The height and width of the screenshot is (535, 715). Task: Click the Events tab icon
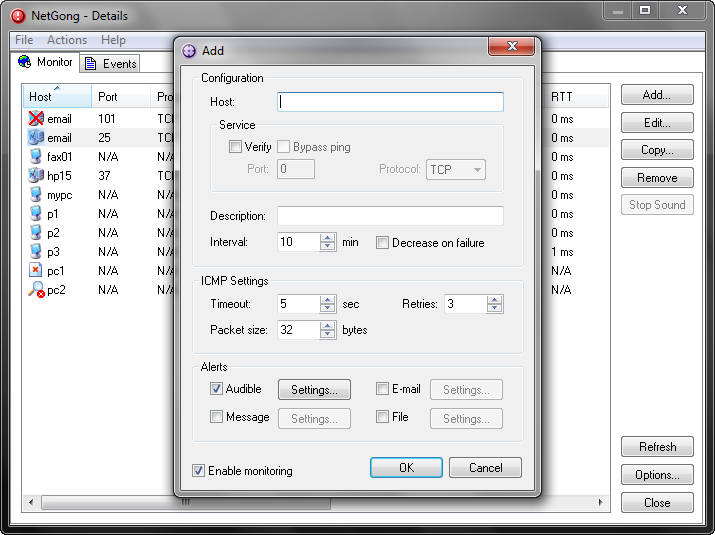91,64
